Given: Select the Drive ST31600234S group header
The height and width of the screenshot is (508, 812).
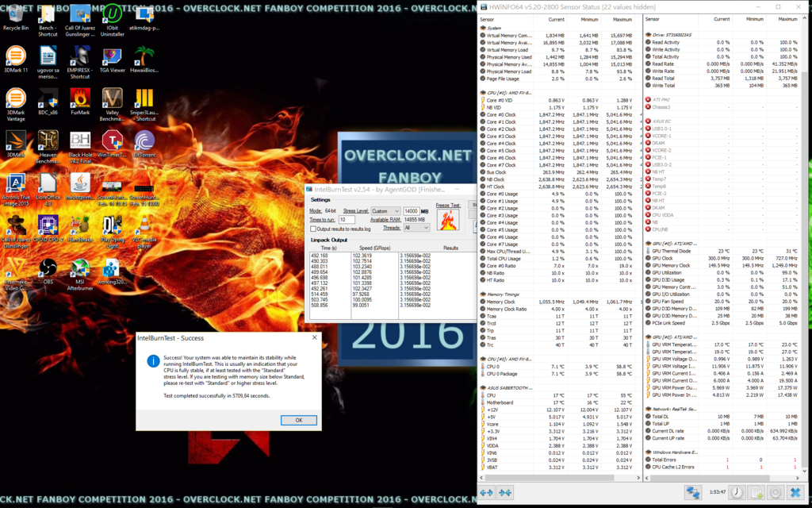Looking at the screenshot, I should coord(668,35).
